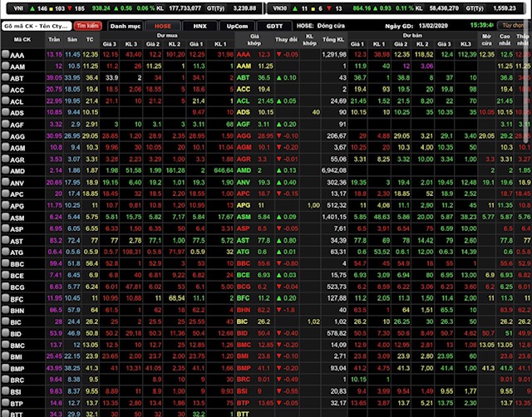
Task: Switch to the HNX tab
Action: click(199, 26)
